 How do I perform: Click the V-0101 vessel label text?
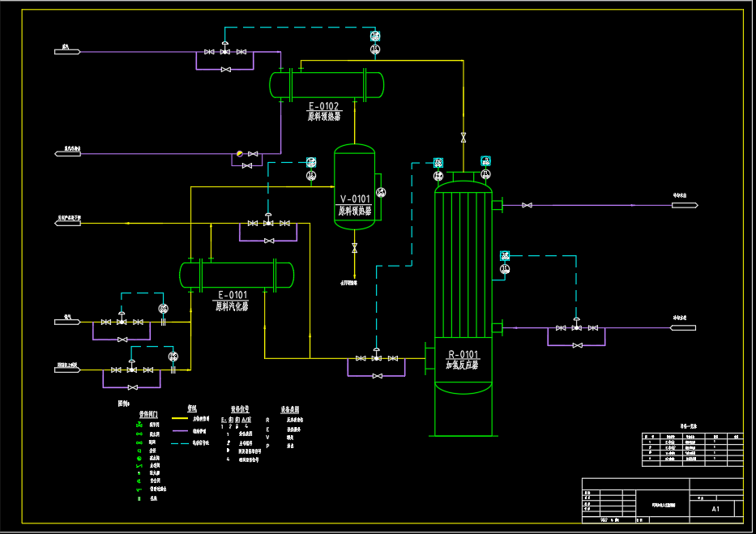click(355, 205)
